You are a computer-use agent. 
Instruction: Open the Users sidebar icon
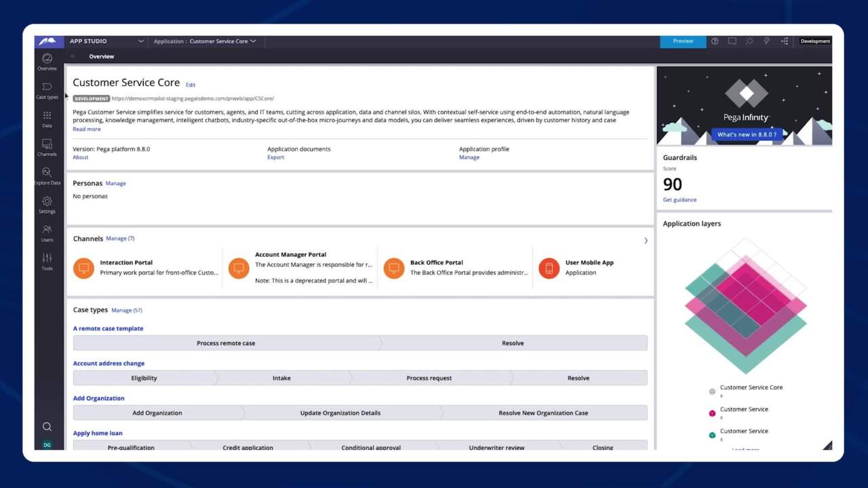[x=47, y=232]
